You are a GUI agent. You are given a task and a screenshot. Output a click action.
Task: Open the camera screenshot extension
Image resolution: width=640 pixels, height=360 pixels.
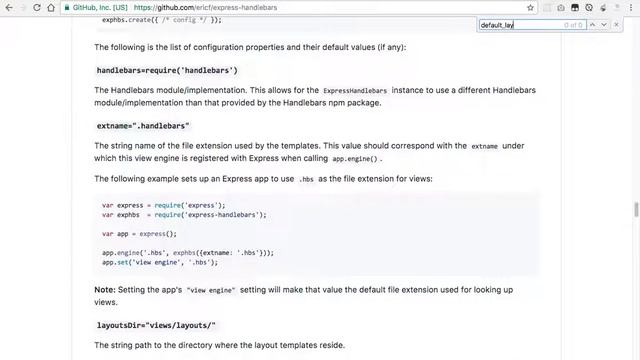pos(561,8)
